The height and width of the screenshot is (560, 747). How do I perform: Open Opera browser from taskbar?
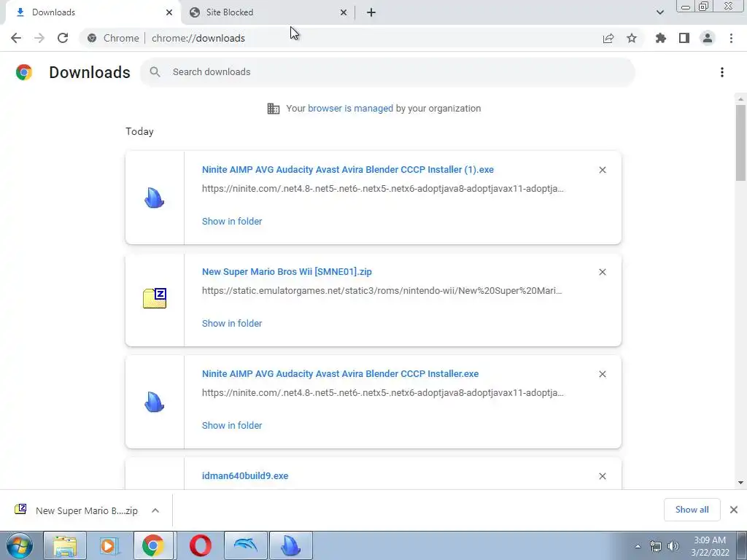200,545
